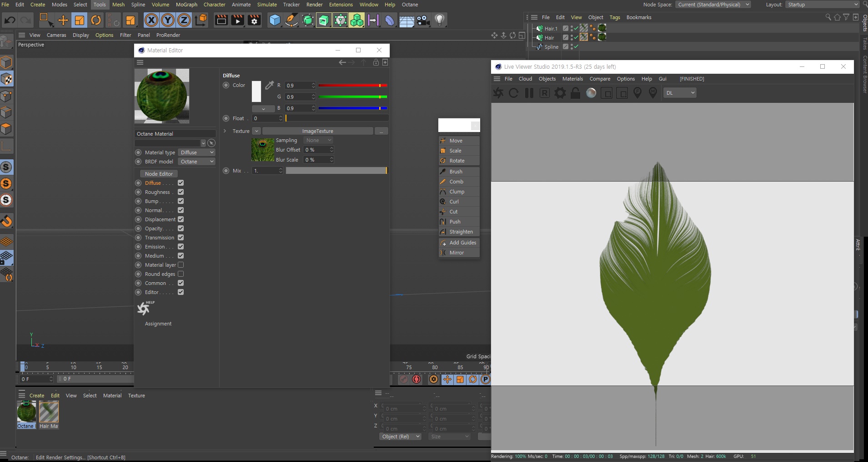This screenshot has height=462, width=868.
Task: Restart render in Live Viewer
Action: pos(514,93)
